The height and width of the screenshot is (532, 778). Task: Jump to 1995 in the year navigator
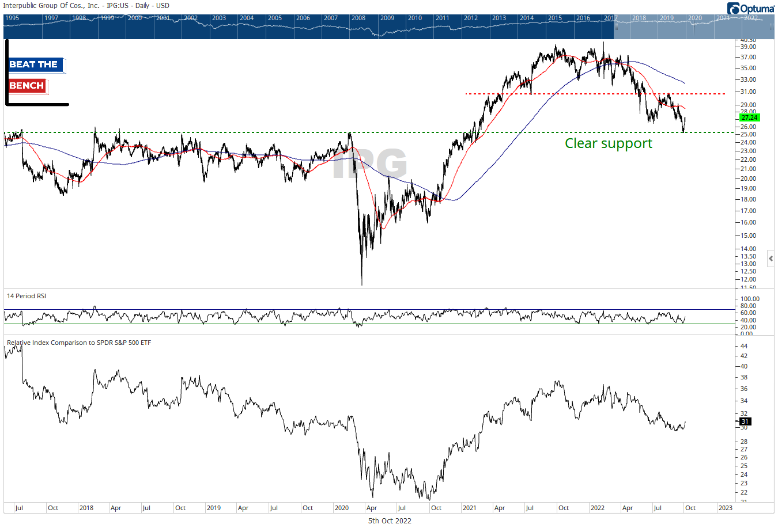[12, 18]
